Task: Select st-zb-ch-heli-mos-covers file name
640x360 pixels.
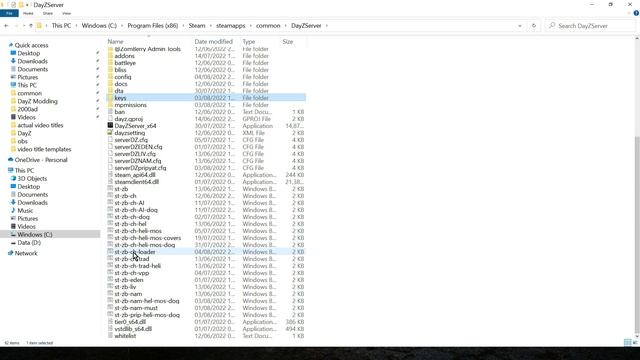Action: pyautogui.click(x=147, y=238)
